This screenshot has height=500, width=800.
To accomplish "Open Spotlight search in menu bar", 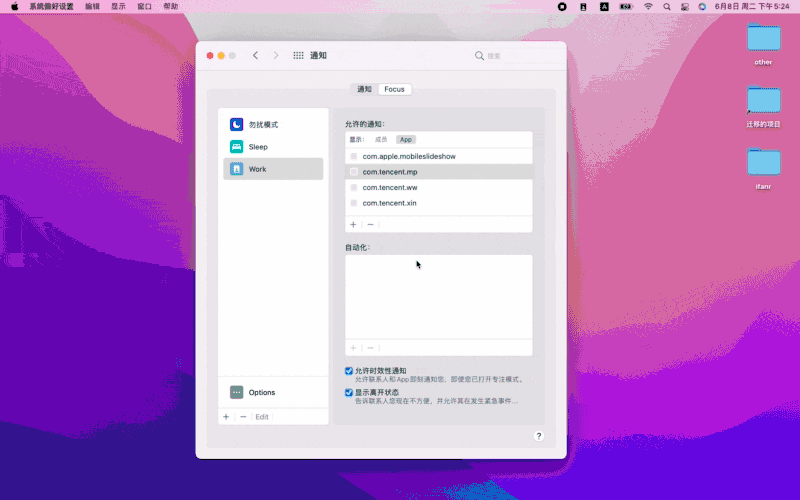I will pos(667,7).
